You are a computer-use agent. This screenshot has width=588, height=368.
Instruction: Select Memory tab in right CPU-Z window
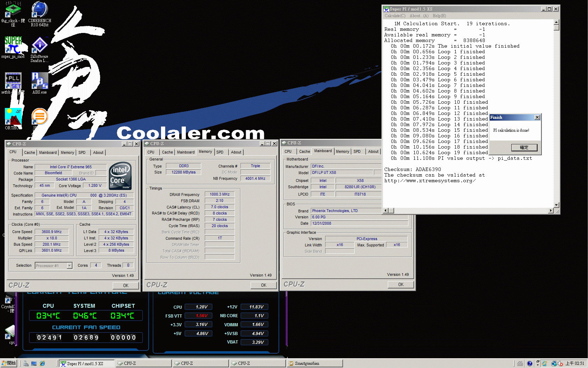(x=342, y=151)
